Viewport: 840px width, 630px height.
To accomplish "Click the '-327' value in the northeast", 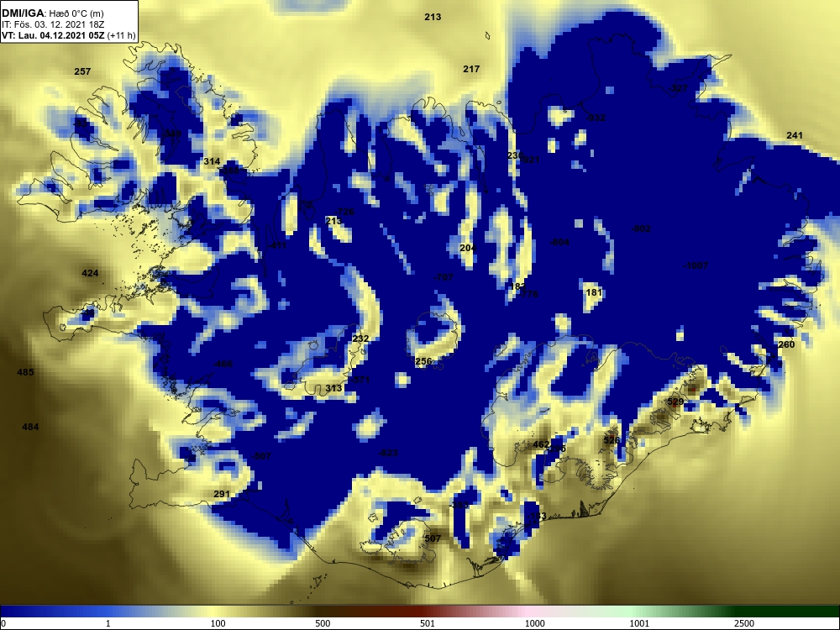I will 678,88.
